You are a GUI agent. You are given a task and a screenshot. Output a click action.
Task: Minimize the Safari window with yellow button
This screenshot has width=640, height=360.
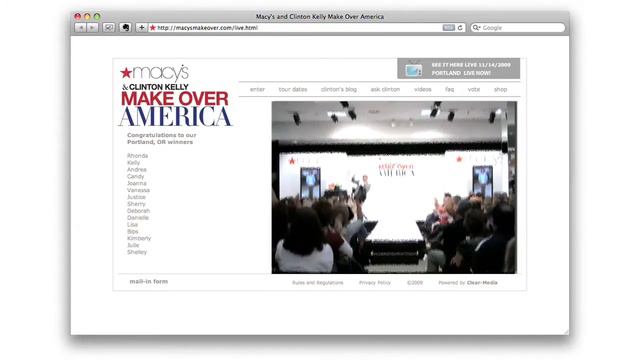(87, 17)
